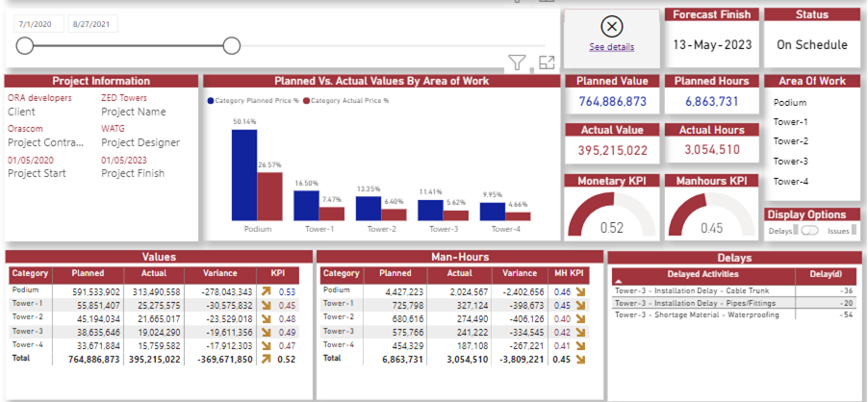868x402 pixels.
Task: Click the Podium KPI up arrow in Values
Action: point(267,290)
